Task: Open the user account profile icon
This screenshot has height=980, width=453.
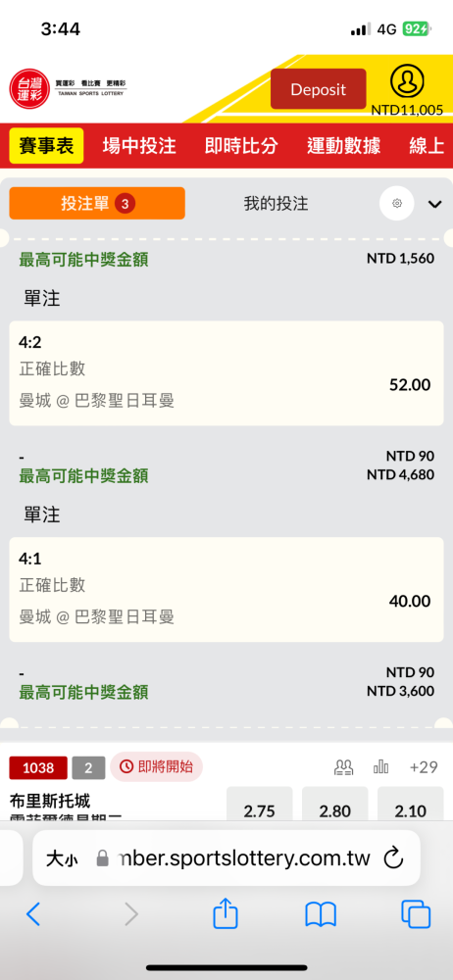Action: pos(407,82)
